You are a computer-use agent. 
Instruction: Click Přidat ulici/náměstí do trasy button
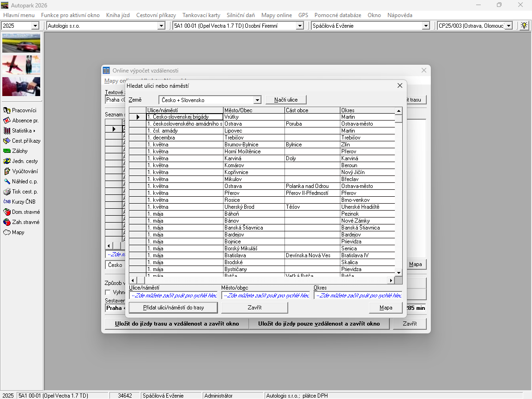pyautogui.click(x=173, y=308)
